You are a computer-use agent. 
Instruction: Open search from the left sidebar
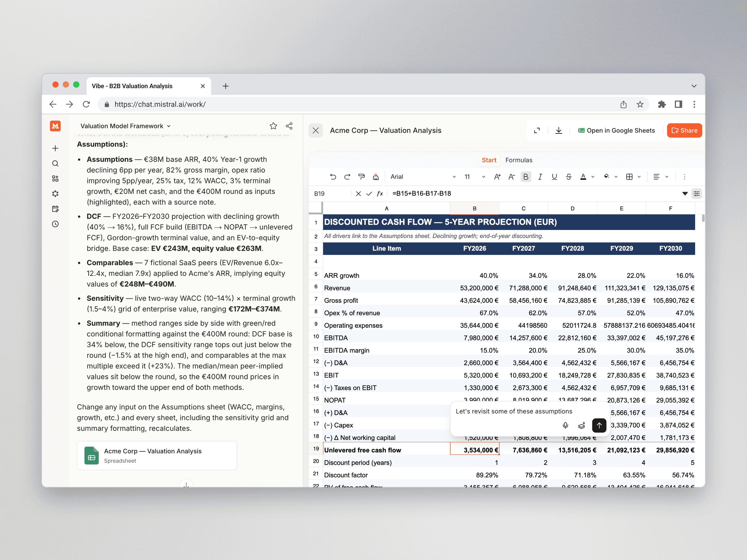56,163
